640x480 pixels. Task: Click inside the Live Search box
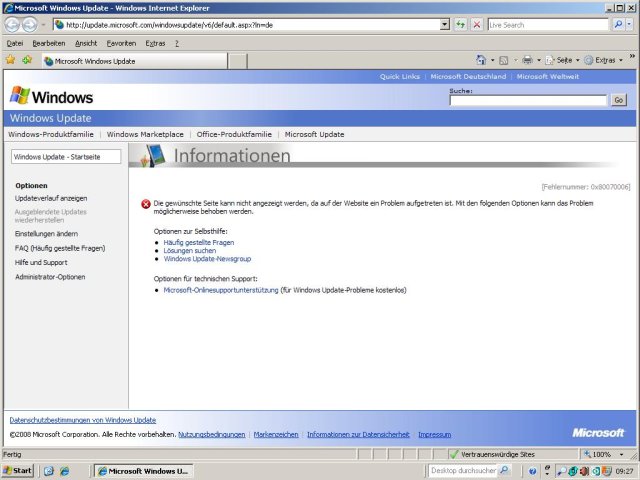pyautogui.click(x=548, y=25)
